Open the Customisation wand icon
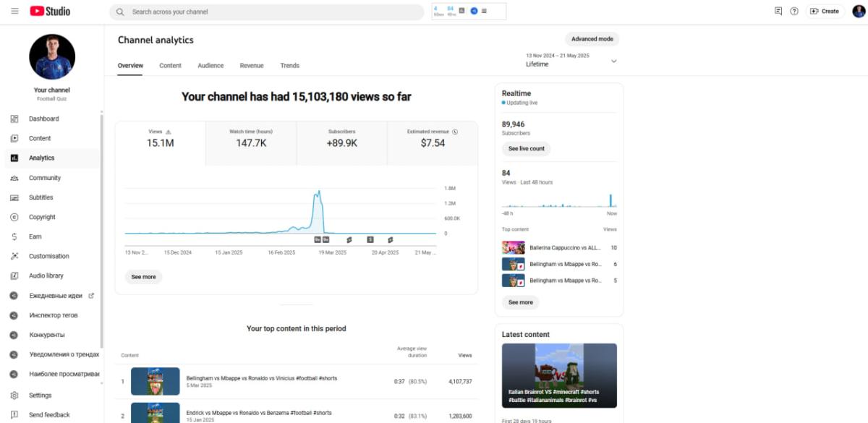 [14, 256]
